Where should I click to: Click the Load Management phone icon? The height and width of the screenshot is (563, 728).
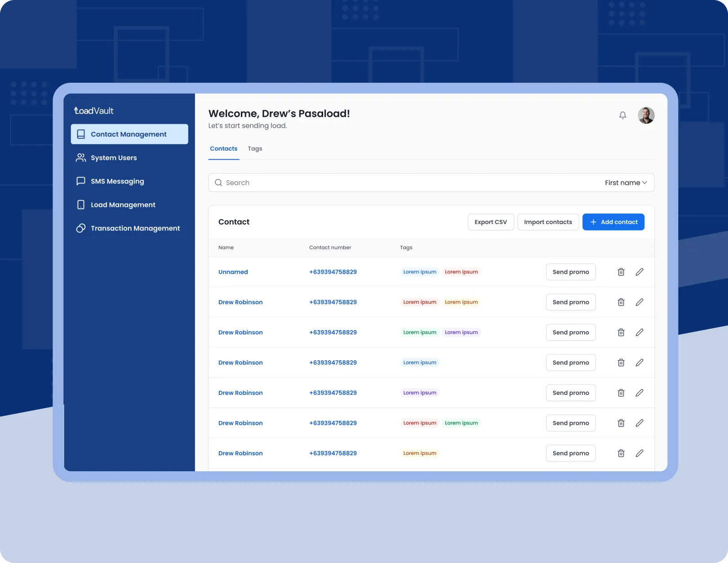pyautogui.click(x=81, y=205)
